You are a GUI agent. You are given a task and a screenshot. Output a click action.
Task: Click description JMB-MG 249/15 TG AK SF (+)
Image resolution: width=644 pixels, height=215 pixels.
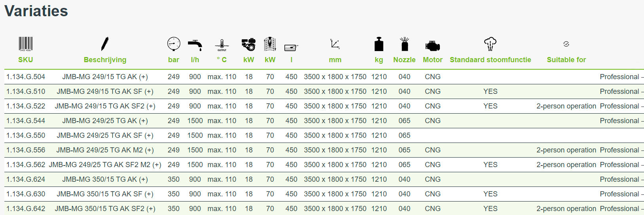click(x=105, y=91)
